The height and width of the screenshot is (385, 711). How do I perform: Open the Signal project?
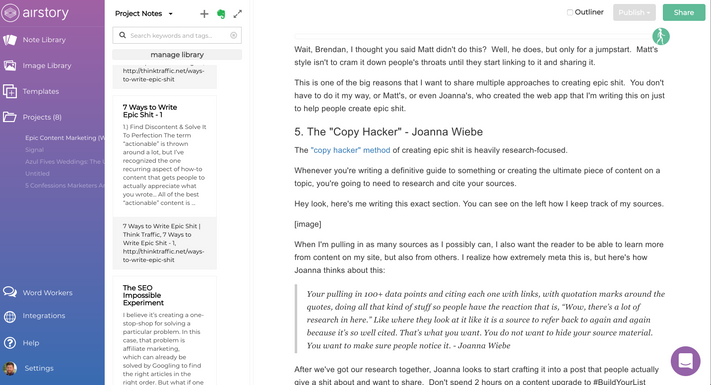point(34,150)
